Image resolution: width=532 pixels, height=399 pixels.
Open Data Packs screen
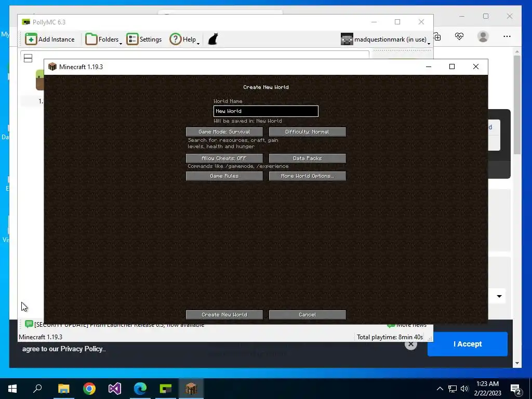pos(308,158)
